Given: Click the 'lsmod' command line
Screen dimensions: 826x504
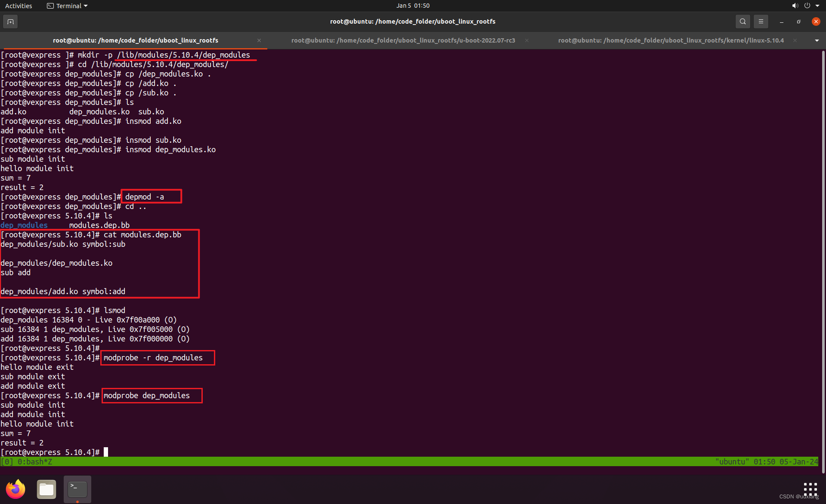Looking at the screenshot, I should (63, 310).
